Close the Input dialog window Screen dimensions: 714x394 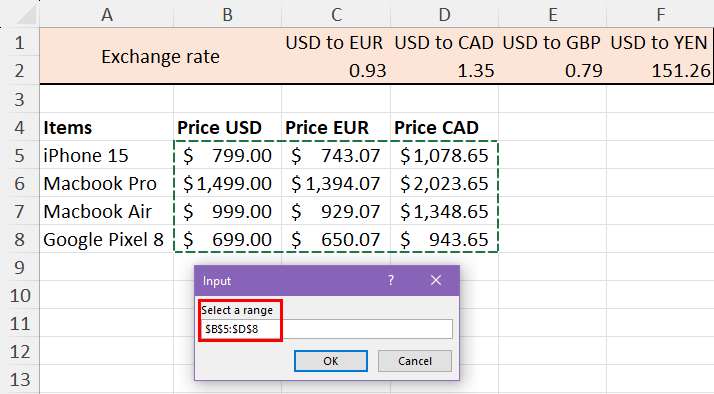point(436,280)
